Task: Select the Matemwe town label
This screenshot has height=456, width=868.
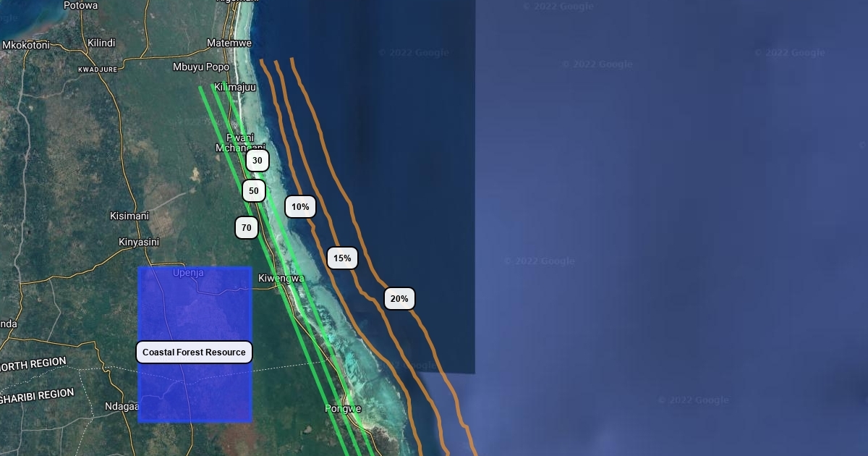Action: [x=229, y=43]
